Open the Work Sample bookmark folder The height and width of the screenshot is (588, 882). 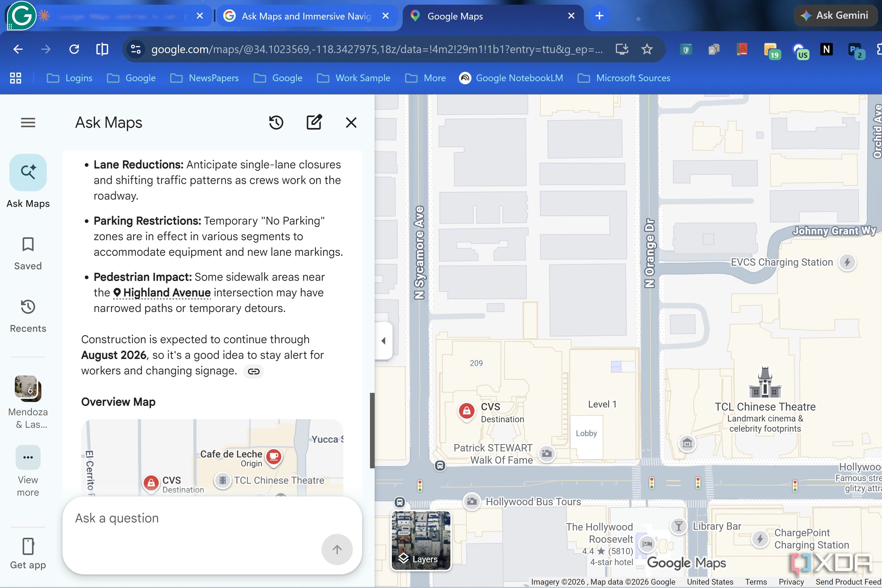pyautogui.click(x=354, y=78)
